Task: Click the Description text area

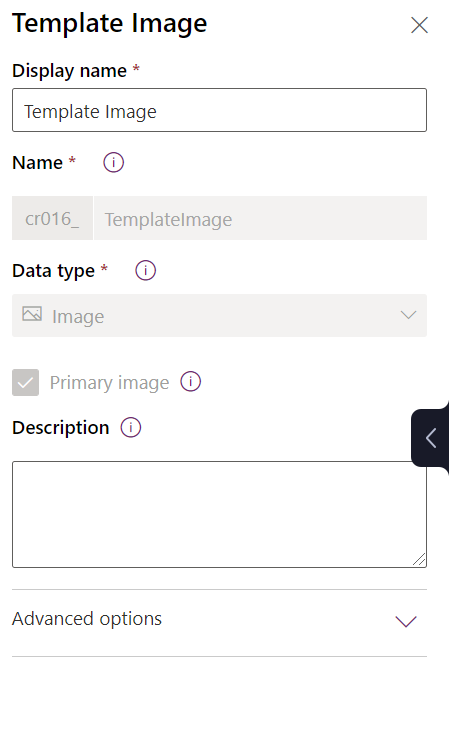Action: 219,514
